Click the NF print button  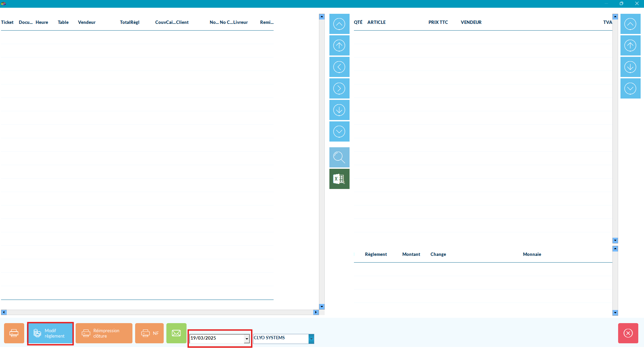pyautogui.click(x=149, y=333)
